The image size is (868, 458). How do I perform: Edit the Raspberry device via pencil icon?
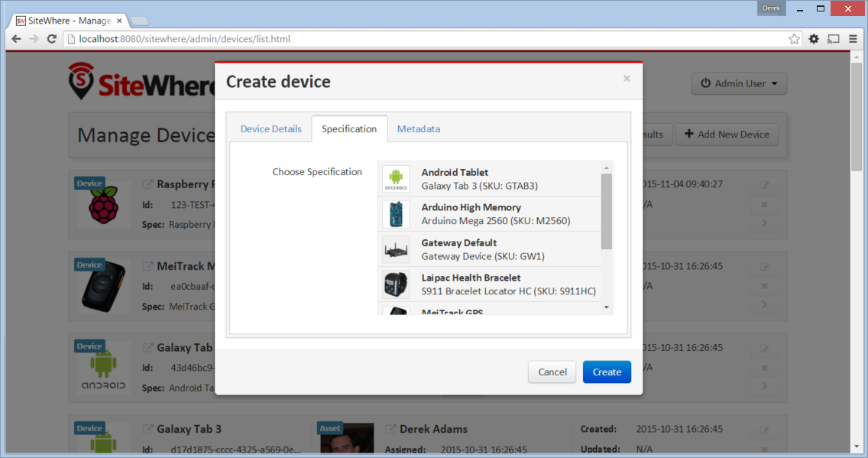click(765, 185)
